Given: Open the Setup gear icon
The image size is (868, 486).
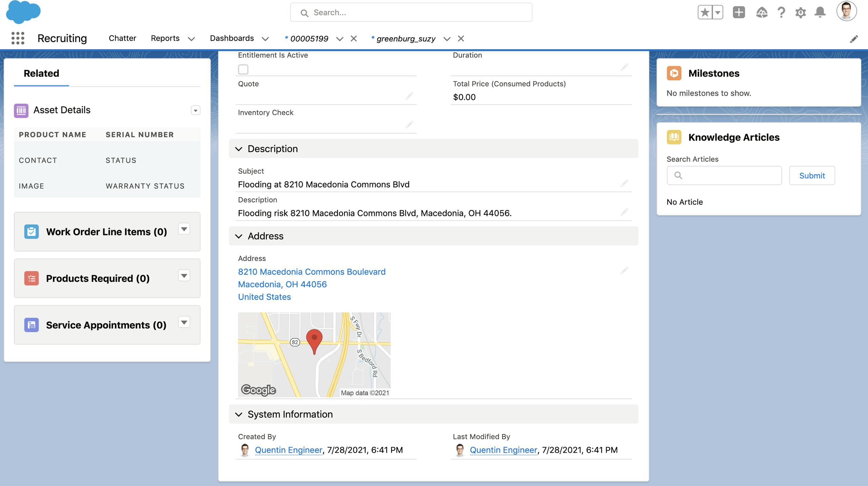Looking at the screenshot, I should pos(801,13).
